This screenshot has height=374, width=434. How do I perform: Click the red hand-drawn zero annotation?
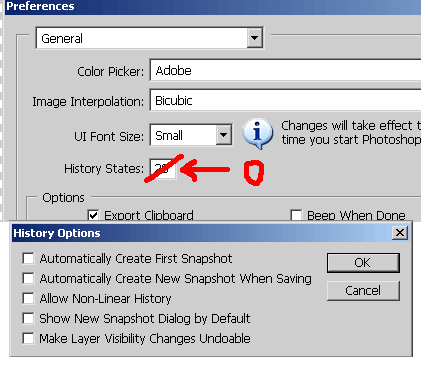[x=254, y=173]
